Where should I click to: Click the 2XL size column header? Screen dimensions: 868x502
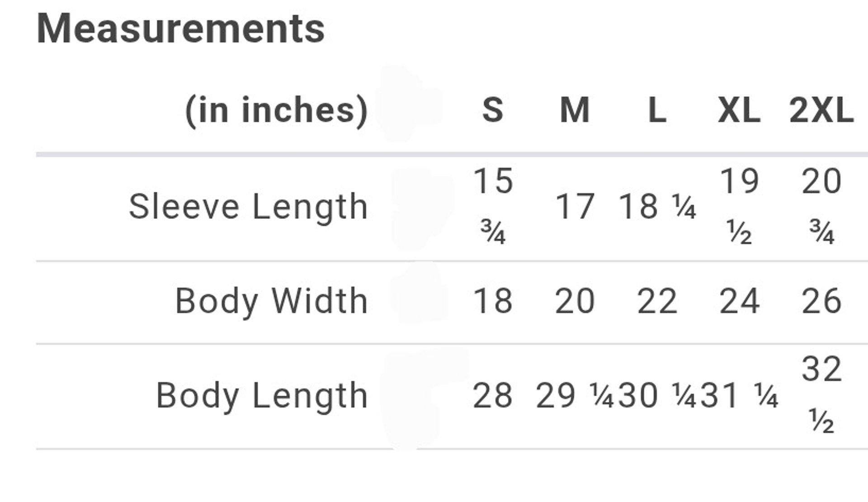[821, 110]
